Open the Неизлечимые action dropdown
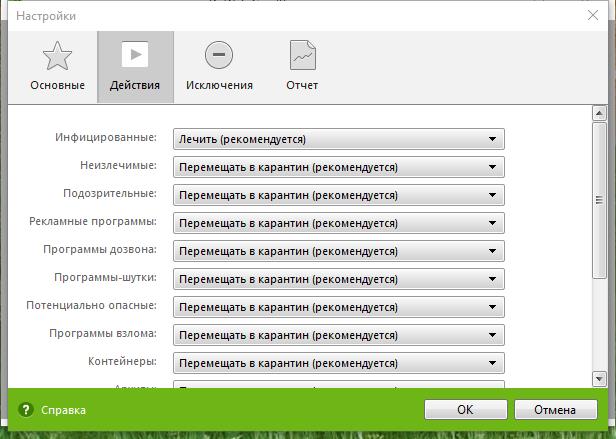This screenshot has width=616, height=439. (x=339, y=167)
